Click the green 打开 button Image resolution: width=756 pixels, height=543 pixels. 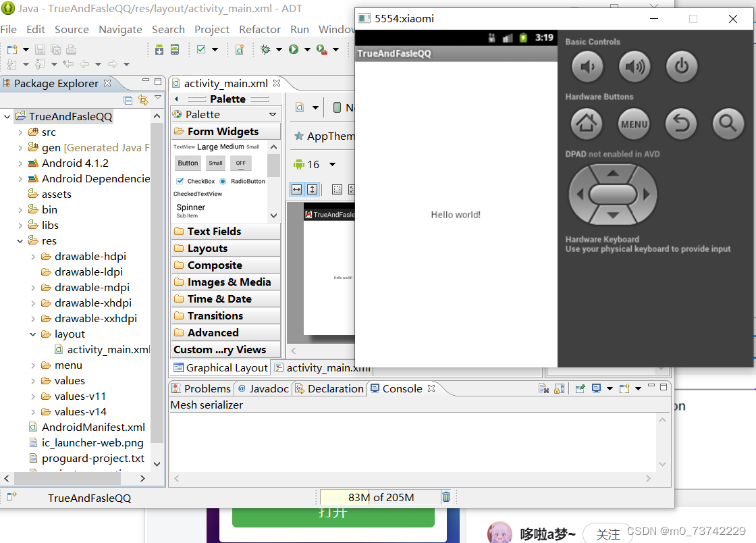(x=333, y=516)
